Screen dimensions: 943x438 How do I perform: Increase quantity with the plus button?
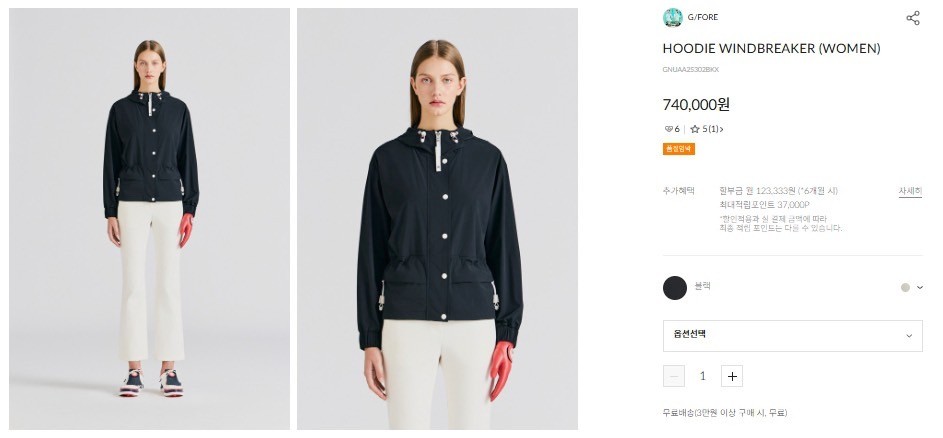[732, 376]
